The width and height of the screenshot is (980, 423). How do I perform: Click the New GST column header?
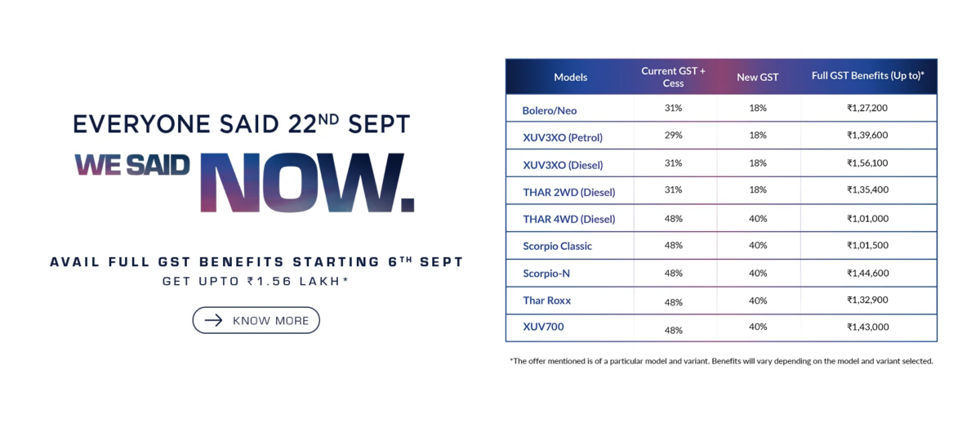(x=757, y=78)
